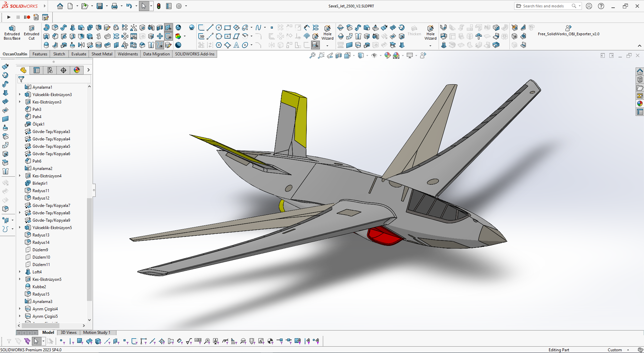Switch to the Sketch tab
The image size is (644, 353).
click(59, 54)
